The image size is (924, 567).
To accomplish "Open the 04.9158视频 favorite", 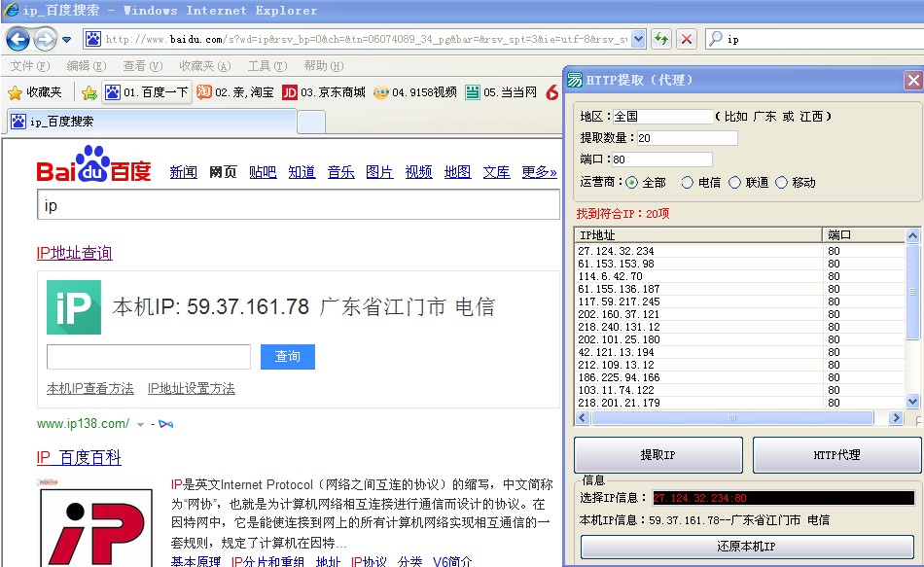I will [x=415, y=92].
